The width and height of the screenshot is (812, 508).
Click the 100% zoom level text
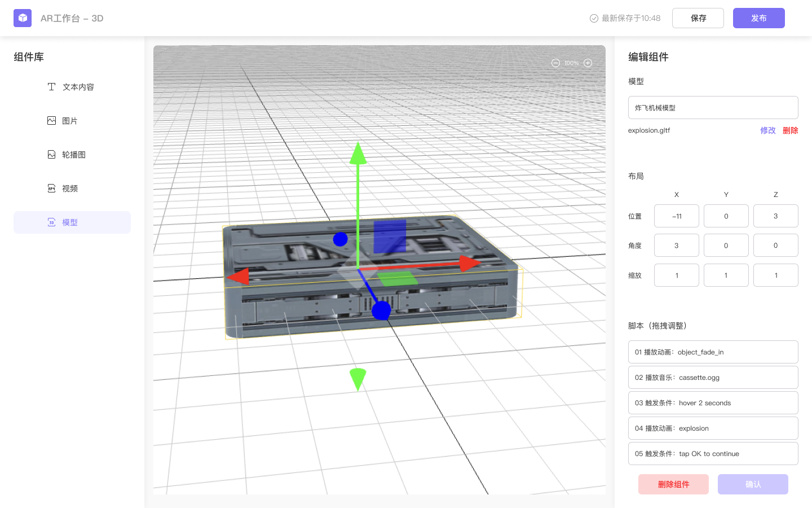[572, 63]
